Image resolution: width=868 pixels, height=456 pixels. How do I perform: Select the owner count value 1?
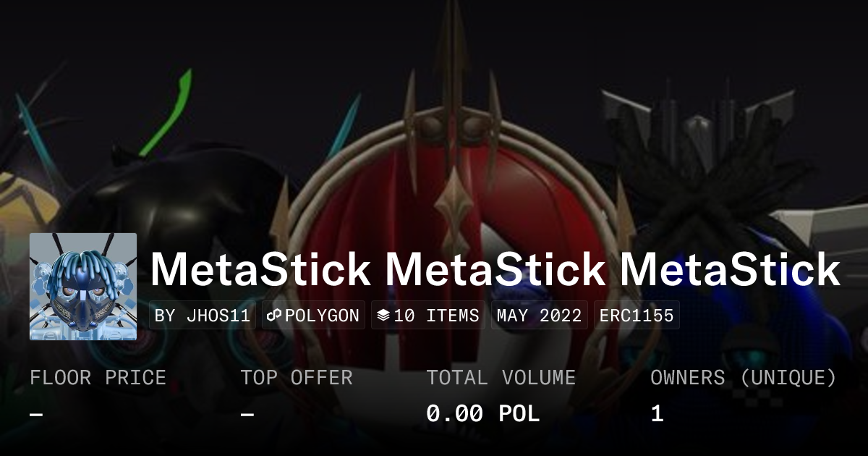(x=657, y=414)
